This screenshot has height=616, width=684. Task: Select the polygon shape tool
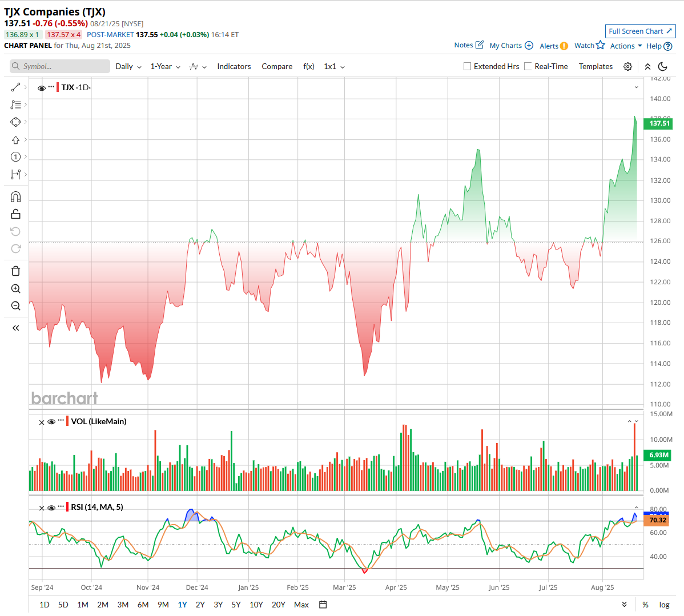coord(16,122)
